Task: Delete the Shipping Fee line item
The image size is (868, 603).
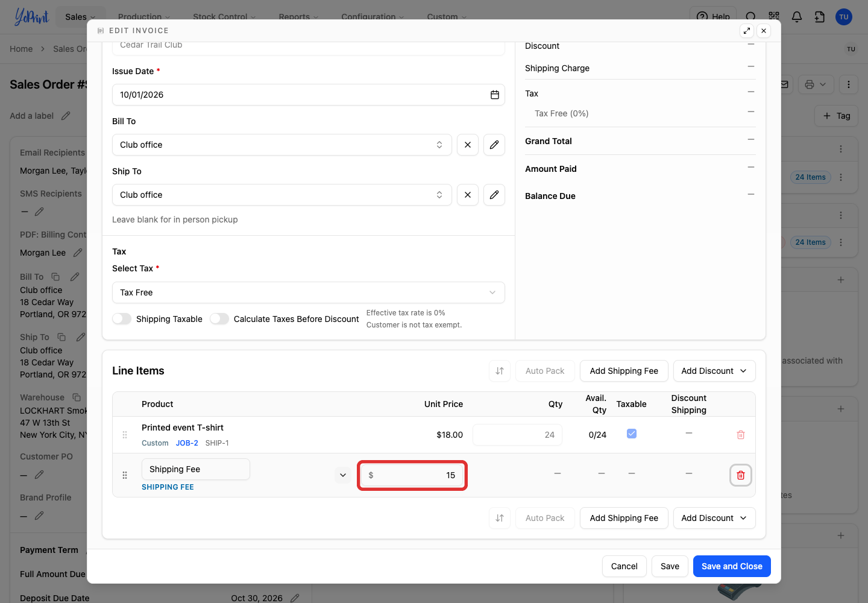Action: [741, 475]
